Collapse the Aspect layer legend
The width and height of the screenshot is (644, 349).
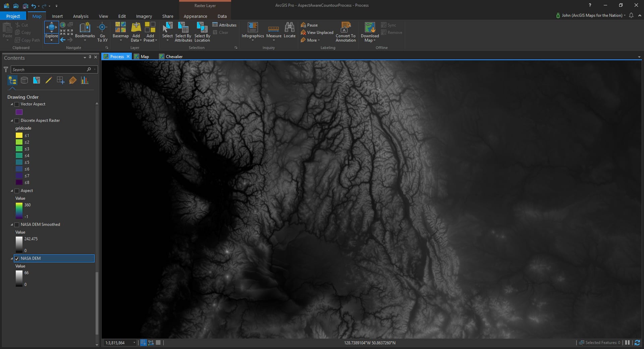coord(12,191)
